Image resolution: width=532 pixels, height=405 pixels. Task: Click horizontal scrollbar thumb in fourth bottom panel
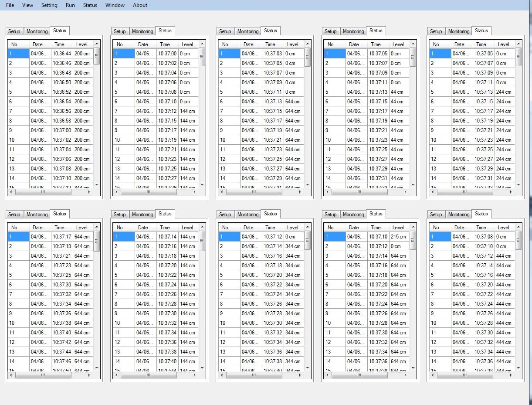point(359,375)
